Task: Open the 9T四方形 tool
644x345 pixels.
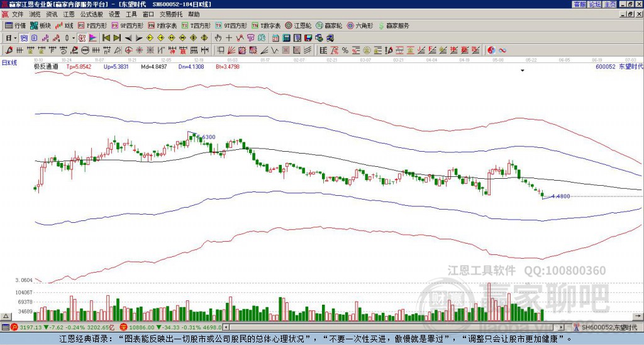Action: [231, 25]
